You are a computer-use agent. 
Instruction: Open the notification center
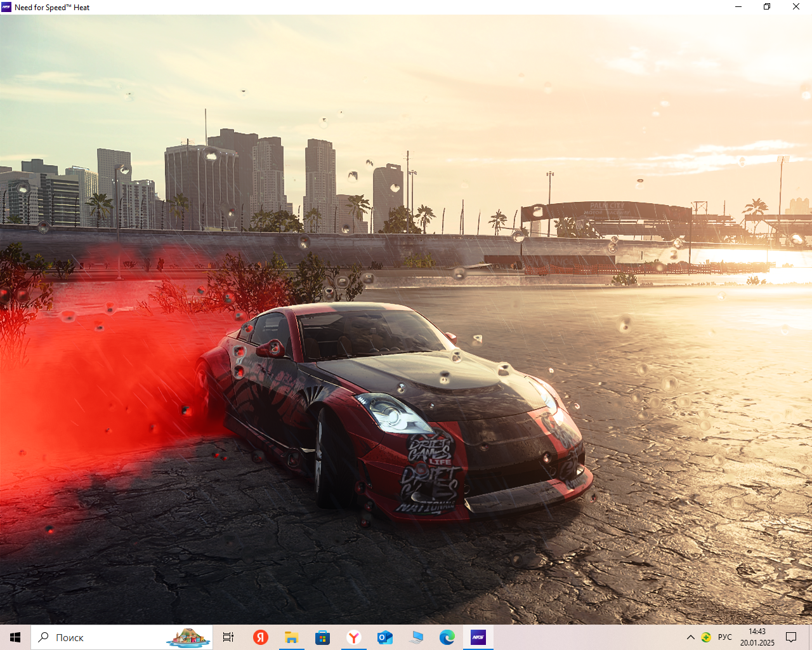[791, 637]
